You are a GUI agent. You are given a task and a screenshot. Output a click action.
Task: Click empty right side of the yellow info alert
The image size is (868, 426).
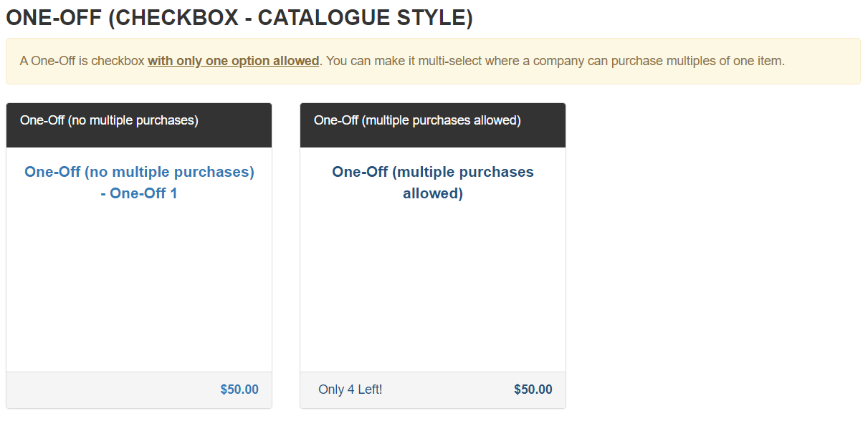tap(822, 61)
